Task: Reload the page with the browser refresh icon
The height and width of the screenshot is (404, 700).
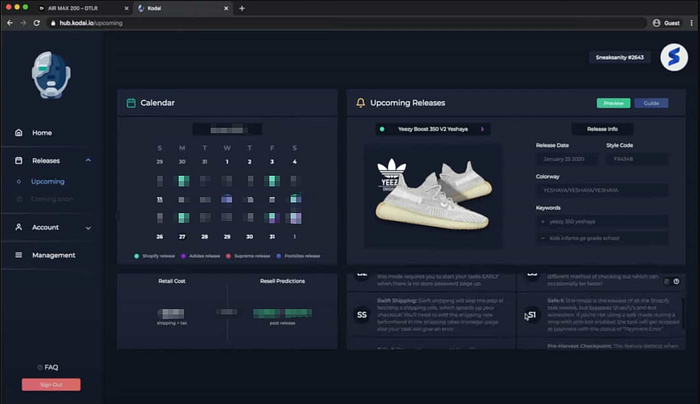Action: (x=37, y=23)
